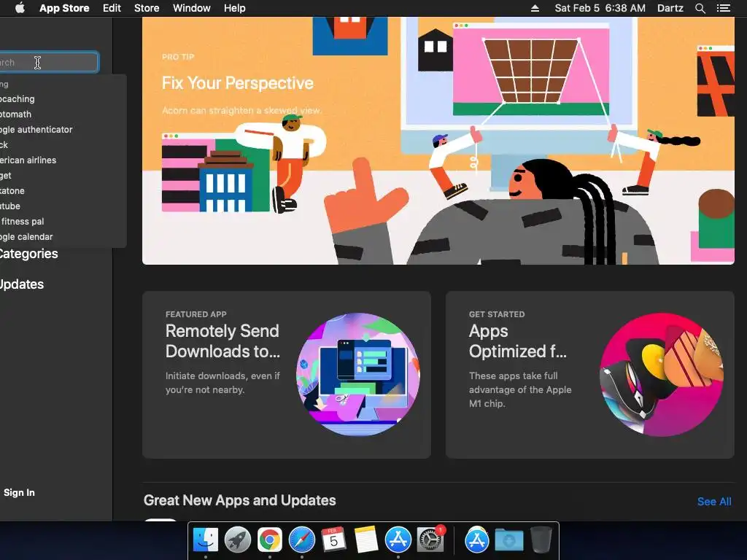This screenshot has width=747, height=560.
Task: Open the Dartz user menu
Action: tap(670, 8)
